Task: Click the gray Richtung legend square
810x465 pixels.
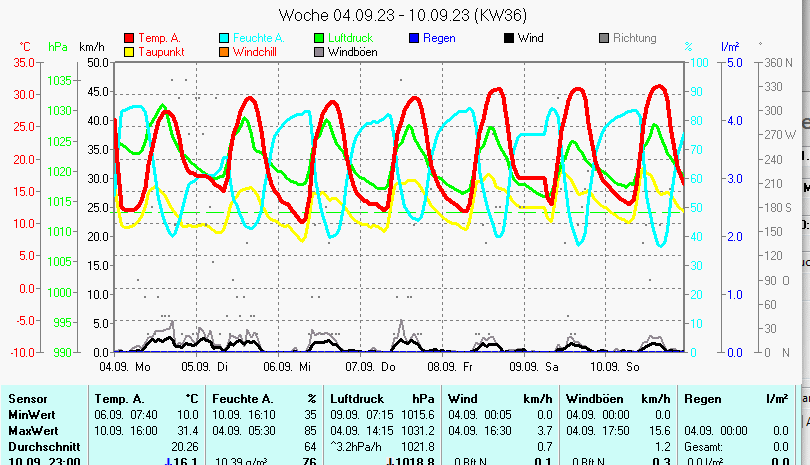Action: 604,39
